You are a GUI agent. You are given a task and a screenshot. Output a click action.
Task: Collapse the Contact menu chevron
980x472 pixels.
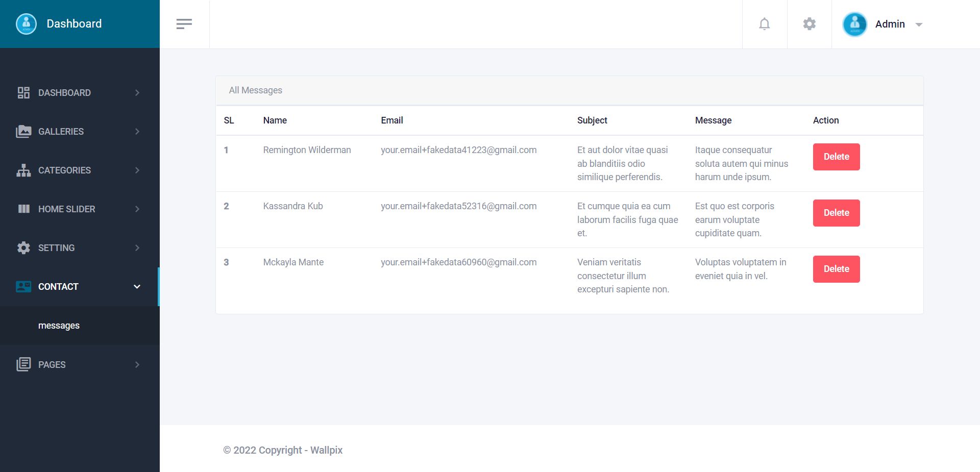[137, 287]
